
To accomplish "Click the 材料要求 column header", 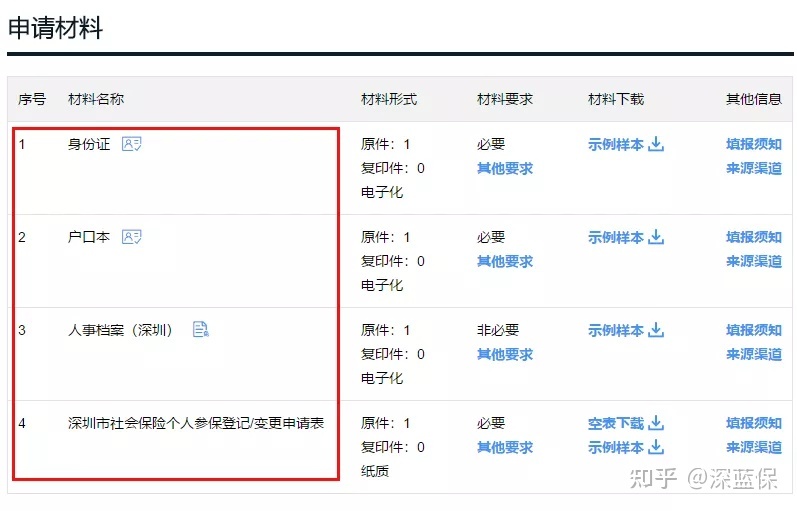I will point(505,99).
